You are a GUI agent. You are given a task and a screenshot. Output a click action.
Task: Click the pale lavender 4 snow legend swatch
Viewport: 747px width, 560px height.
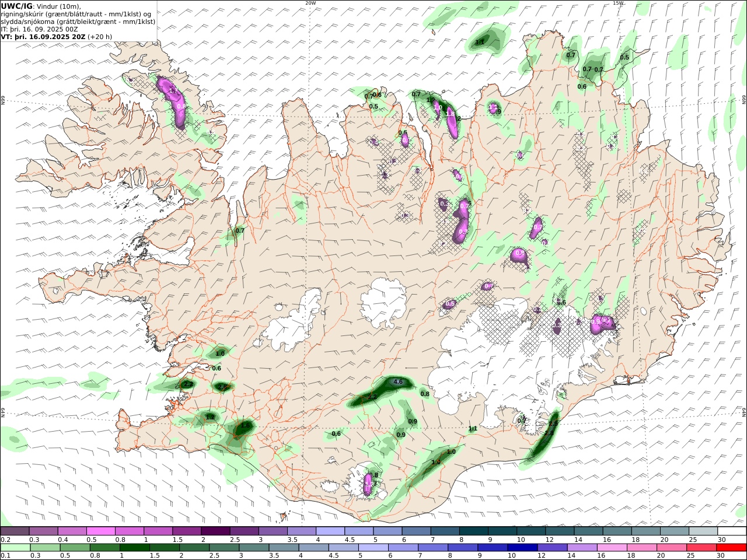coord(330,531)
